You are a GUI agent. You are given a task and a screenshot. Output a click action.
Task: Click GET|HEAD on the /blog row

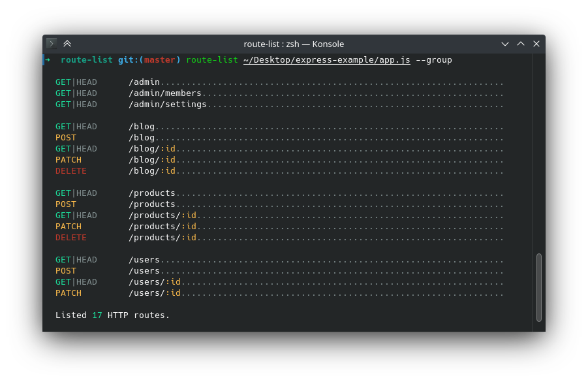coord(76,127)
